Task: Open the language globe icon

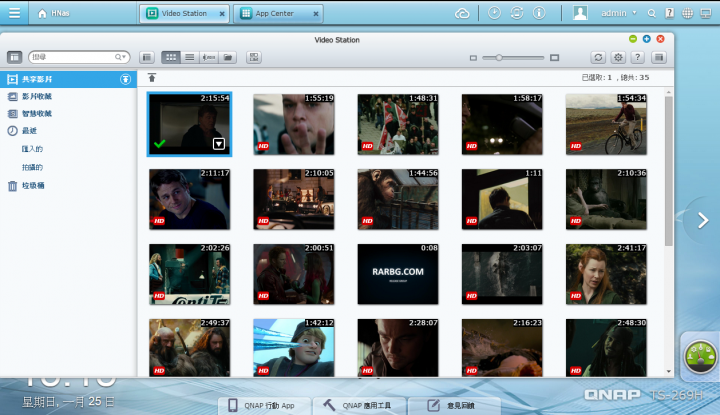Action: [687, 13]
